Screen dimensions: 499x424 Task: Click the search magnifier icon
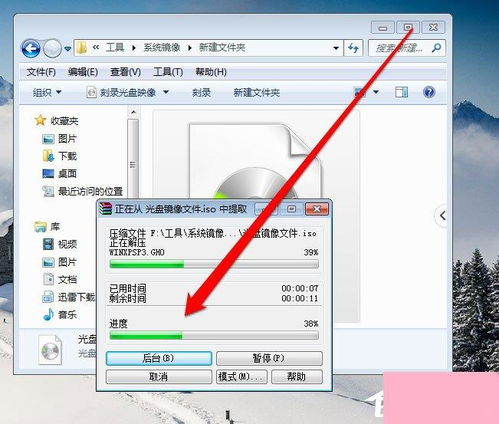436,48
